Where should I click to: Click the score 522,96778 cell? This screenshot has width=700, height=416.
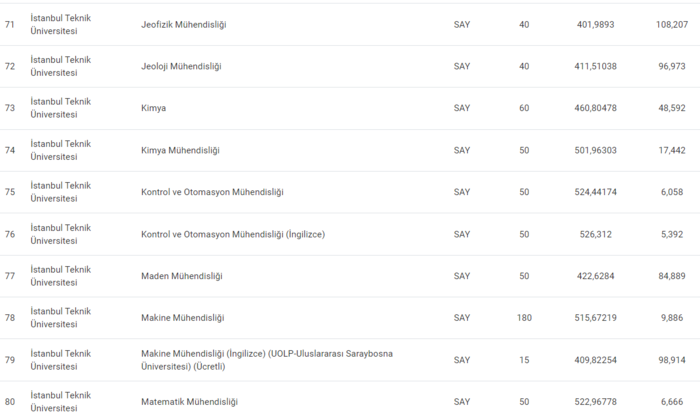(x=596, y=402)
